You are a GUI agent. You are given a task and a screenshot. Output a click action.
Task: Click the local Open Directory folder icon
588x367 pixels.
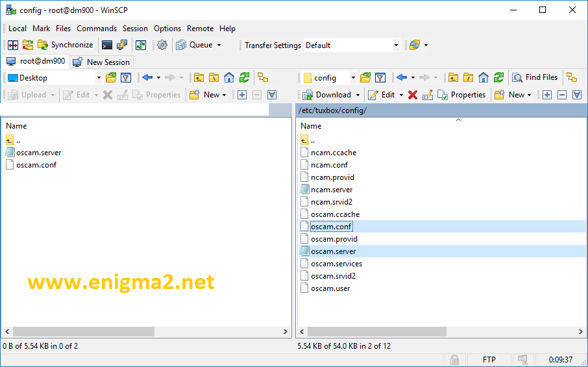tap(110, 78)
